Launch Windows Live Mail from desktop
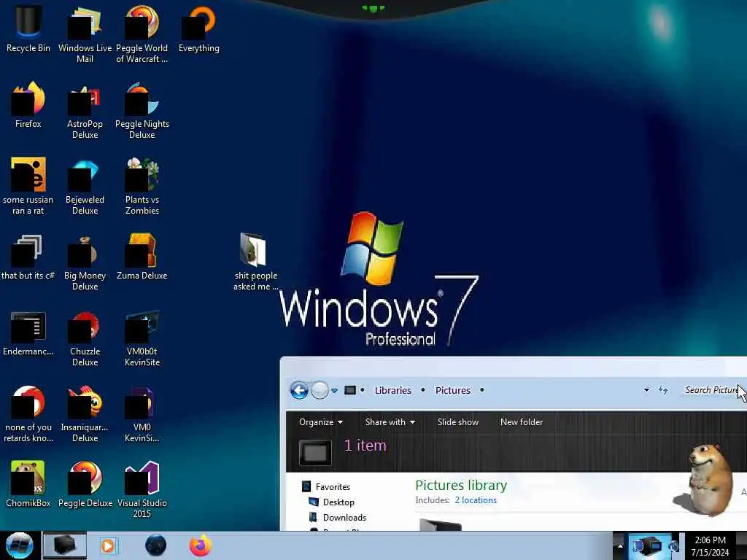The width and height of the screenshot is (747, 560). (85, 34)
